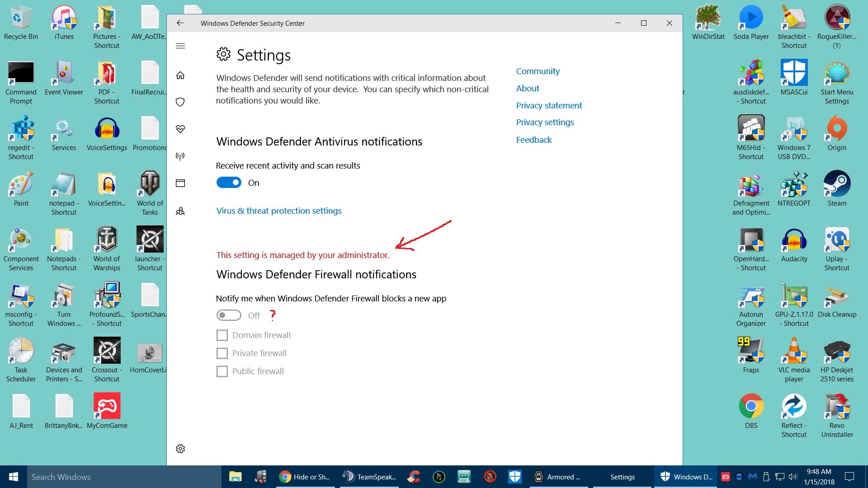Click the Settings gear in sidebar bottom
Viewport: 868px width, 488px height.
[180, 449]
